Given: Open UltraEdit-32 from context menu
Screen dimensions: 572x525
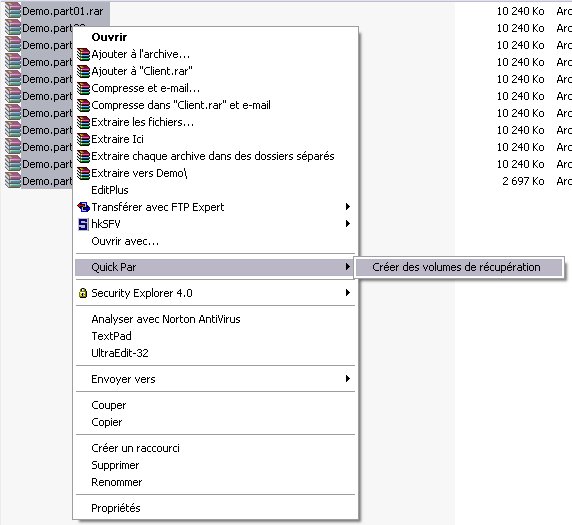Looking at the screenshot, I should 215,353.
